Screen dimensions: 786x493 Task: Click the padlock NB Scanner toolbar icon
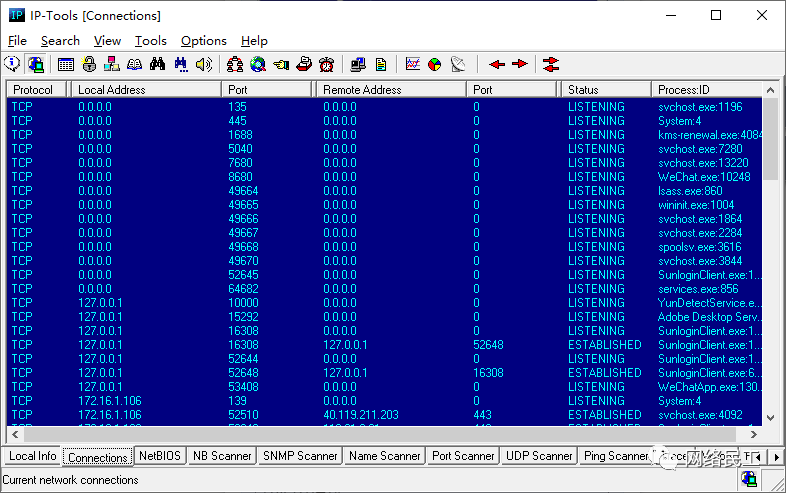[x=89, y=64]
